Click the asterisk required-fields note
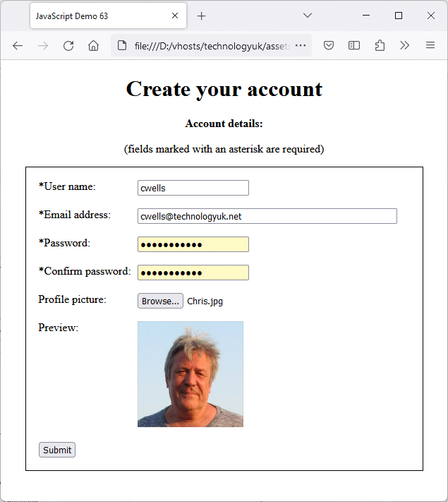The width and height of the screenshot is (448, 502). (224, 149)
